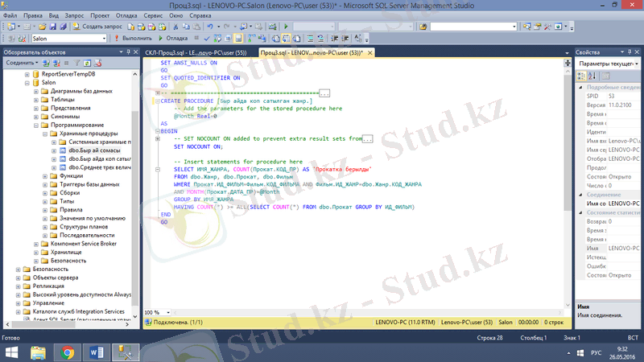The image size is (644, 362).
Task: Open the Windows Start button
Action: tap(11, 352)
